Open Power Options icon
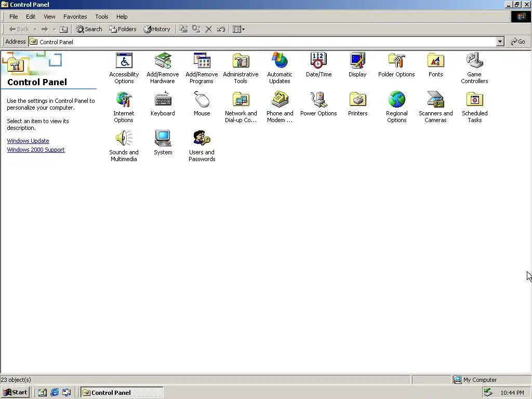The width and height of the screenshot is (532, 399). coord(318,100)
